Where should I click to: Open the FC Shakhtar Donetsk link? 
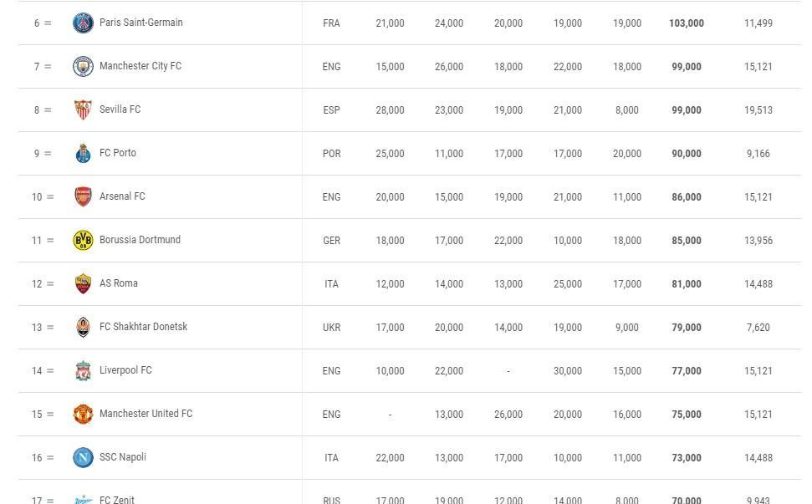click(x=144, y=327)
